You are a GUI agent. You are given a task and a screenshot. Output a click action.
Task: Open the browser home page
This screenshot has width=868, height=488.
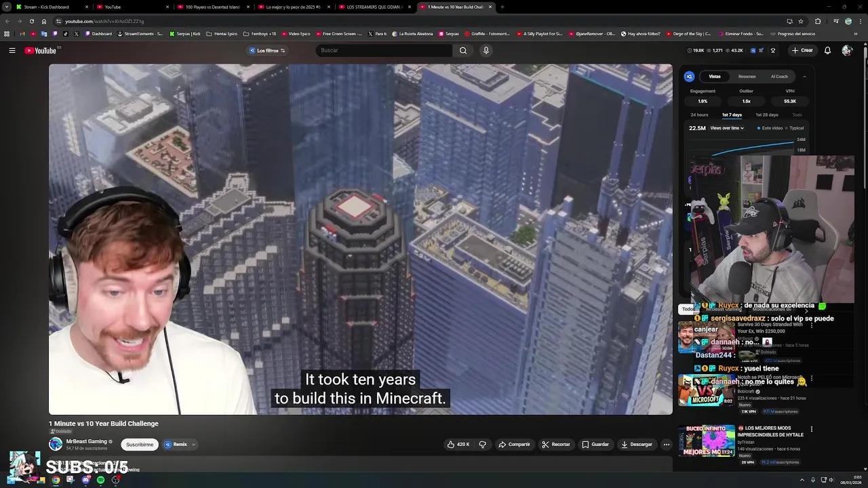[44, 21]
